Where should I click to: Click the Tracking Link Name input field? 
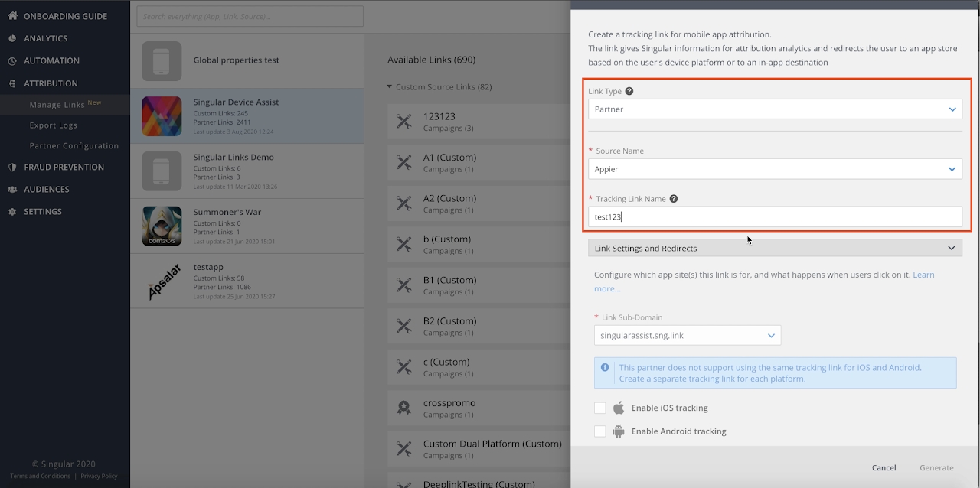[775, 217]
